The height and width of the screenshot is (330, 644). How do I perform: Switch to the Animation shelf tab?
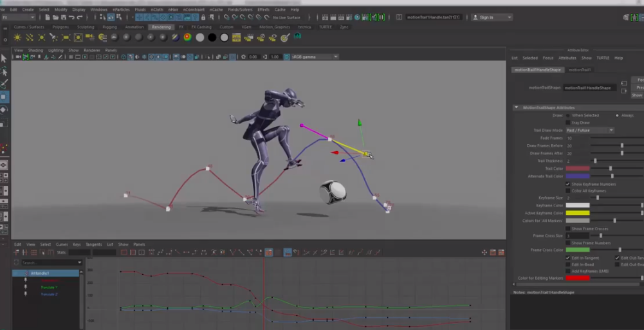pyautogui.click(x=134, y=27)
